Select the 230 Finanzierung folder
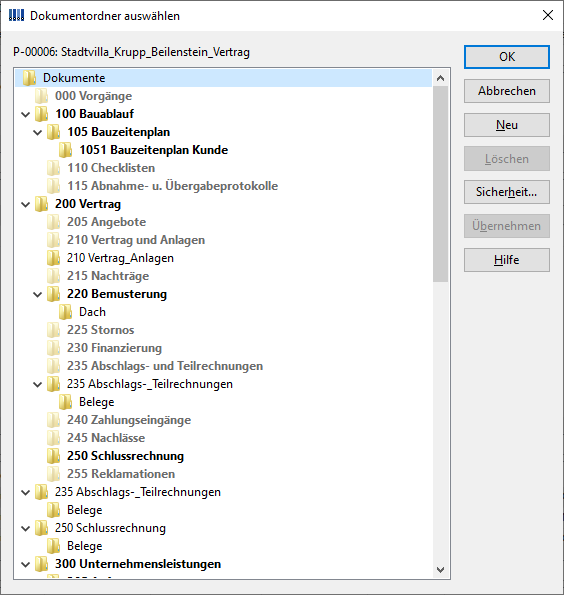This screenshot has height=595, width=564. pos(114,348)
